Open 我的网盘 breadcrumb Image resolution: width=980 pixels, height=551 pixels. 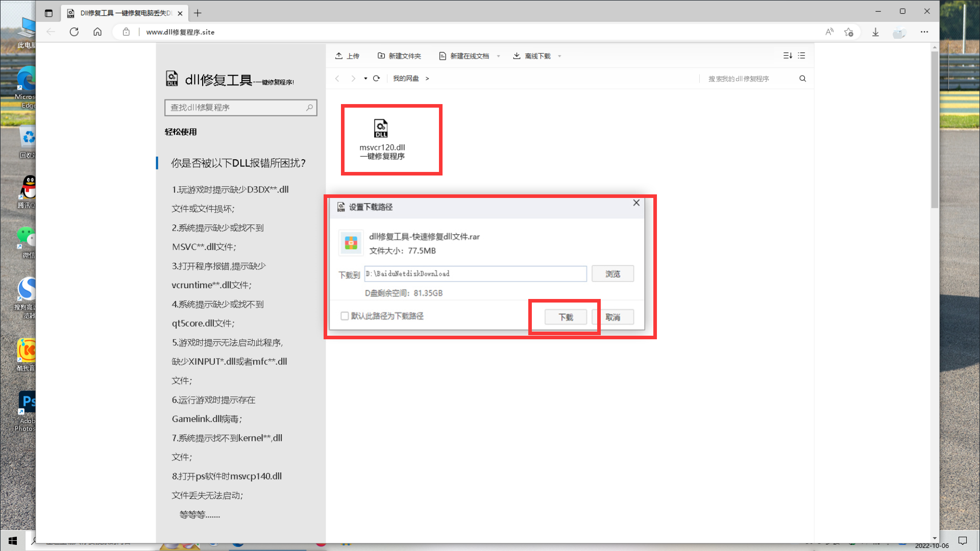click(406, 79)
